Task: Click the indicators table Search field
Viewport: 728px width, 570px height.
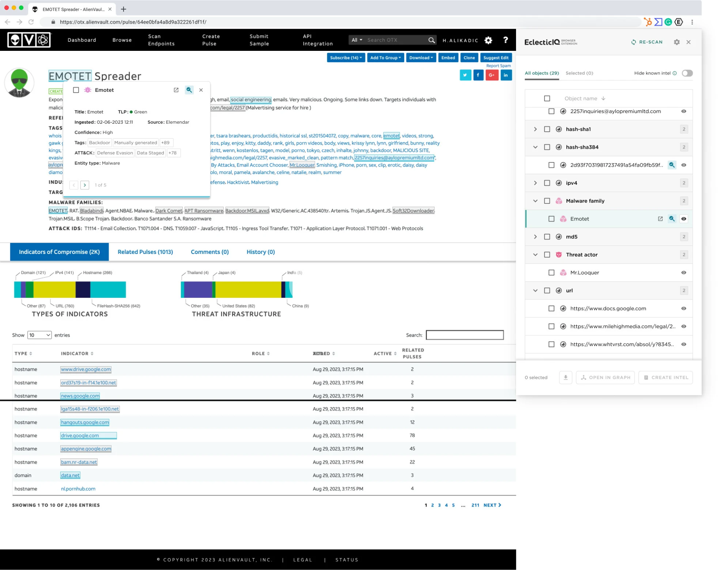Action: [x=464, y=335]
